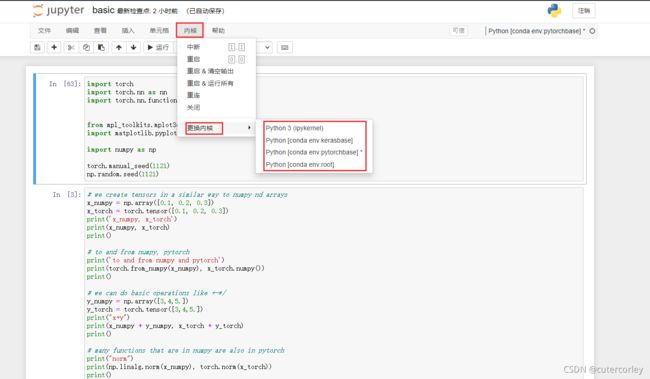This screenshot has width=650, height=379.
Task: Click the kernel idle indicator circle
Action: pos(592,31)
